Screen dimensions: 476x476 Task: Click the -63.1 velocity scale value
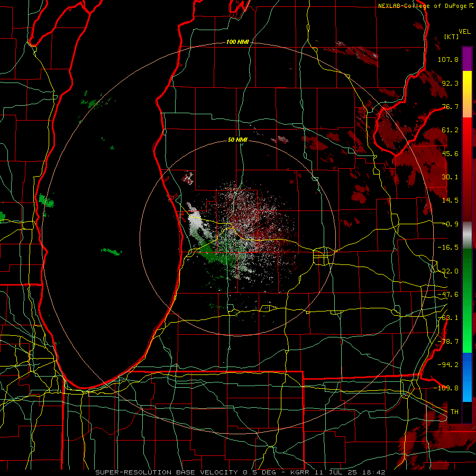pos(448,318)
